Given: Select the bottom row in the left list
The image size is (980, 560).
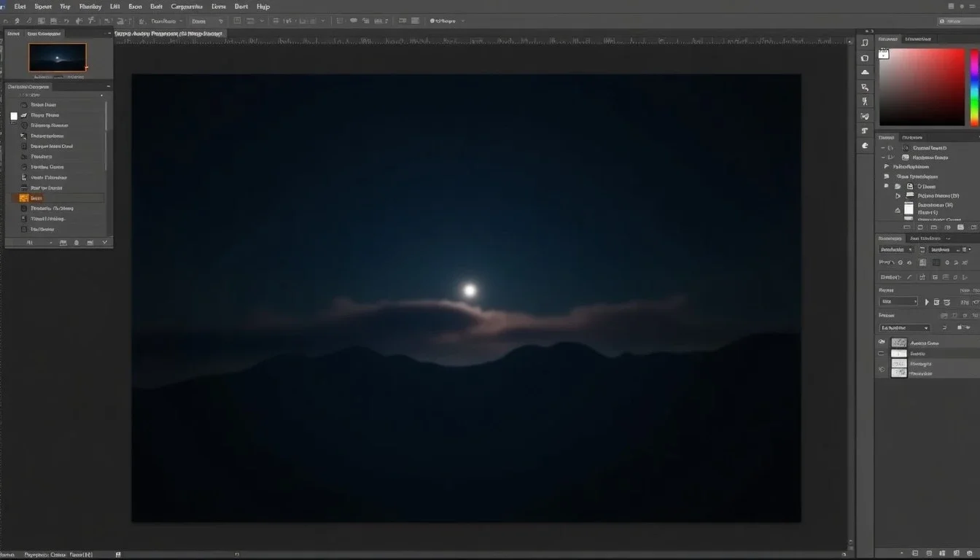Looking at the screenshot, I should click(x=58, y=229).
